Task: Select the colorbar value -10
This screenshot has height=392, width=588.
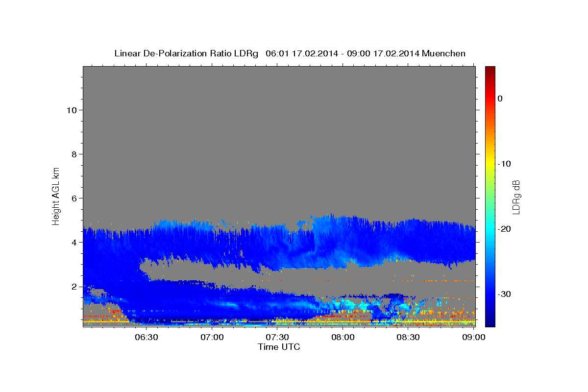Action: (x=504, y=164)
